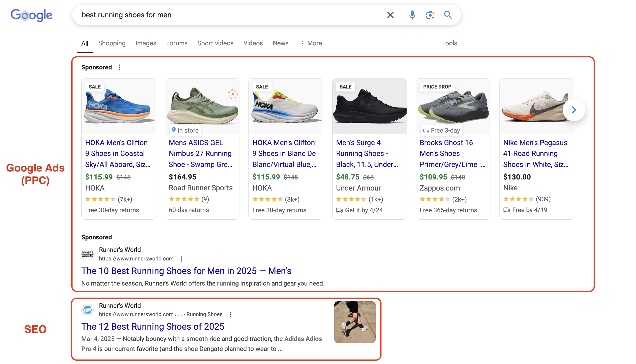This screenshot has height=364, width=636.
Task: Open HOKA Clifton 9 Coastal Sky product link
Action: pos(118,153)
